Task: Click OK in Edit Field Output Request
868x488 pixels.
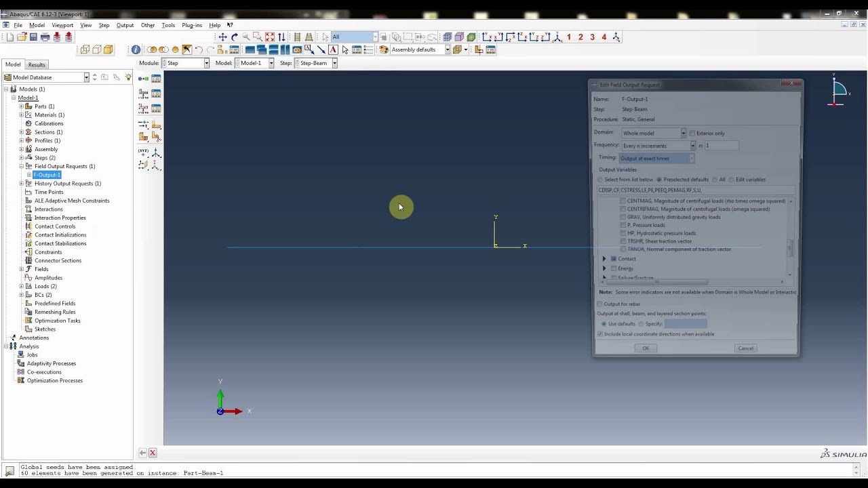Action: (646, 348)
